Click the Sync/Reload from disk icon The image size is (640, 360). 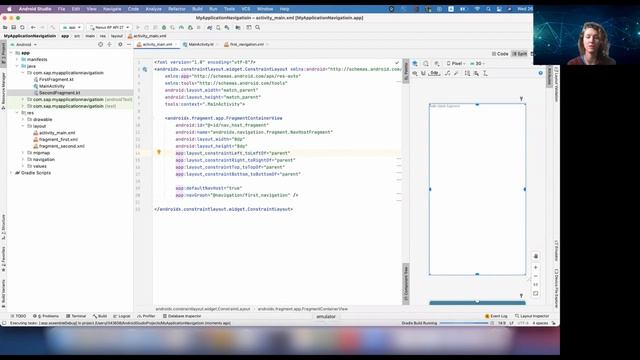click(22, 27)
